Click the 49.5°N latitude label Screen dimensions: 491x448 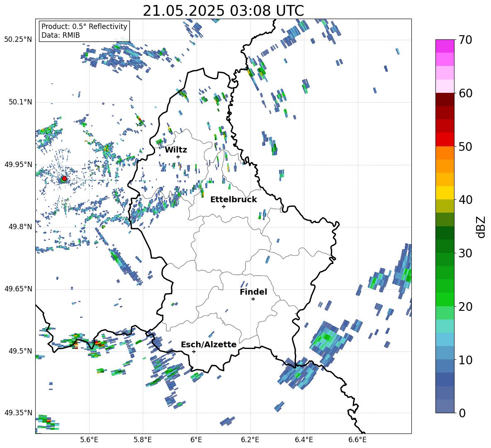20,351
